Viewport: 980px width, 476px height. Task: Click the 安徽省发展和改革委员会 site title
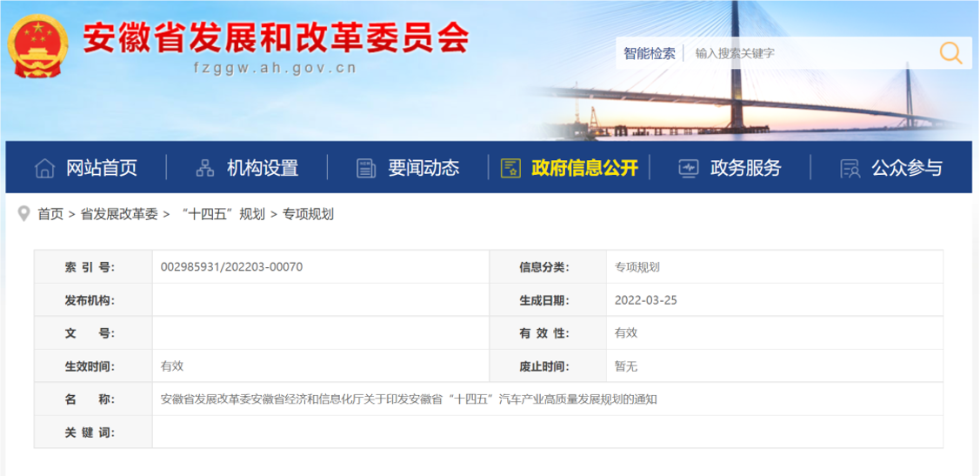(x=276, y=37)
